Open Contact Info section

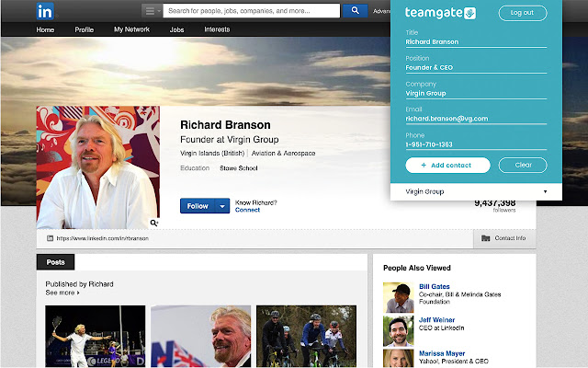click(x=504, y=238)
